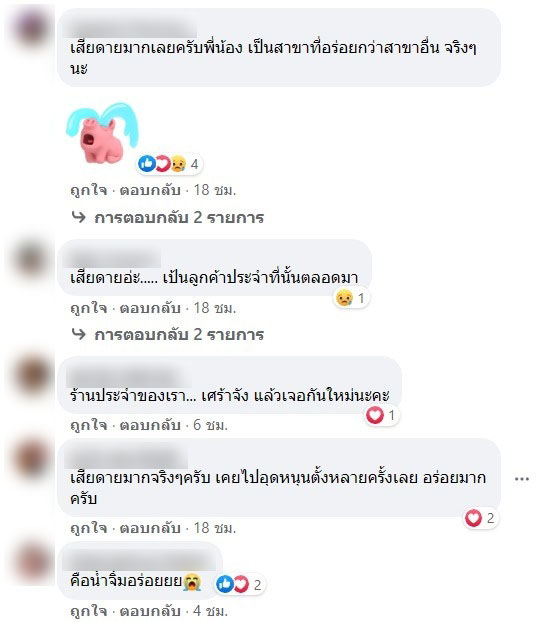Viewport: 538px width, 622px height.
Task: Click ตอบกลับ on the 6 ชม. comment
Action: [150, 425]
